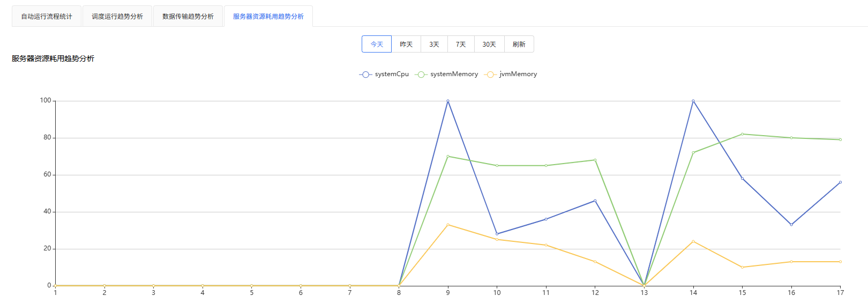Click the systemCpu point at hour 17
868x303 pixels.
840,182
